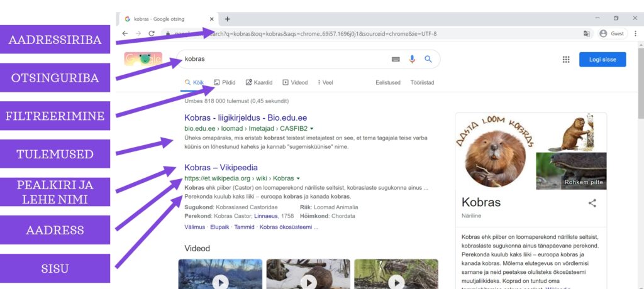Select the Kõik results tab
644x289 pixels.
tap(194, 82)
